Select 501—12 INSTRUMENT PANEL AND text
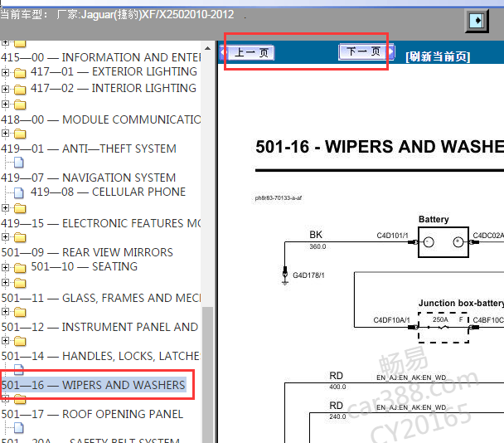Viewport: 504px width, 443px height. pyautogui.click(x=99, y=327)
